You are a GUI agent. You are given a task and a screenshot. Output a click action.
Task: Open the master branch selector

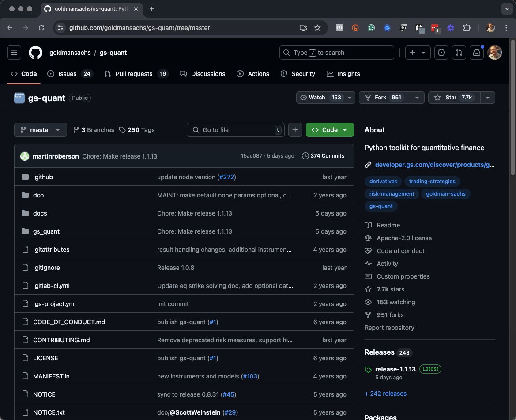point(41,130)
